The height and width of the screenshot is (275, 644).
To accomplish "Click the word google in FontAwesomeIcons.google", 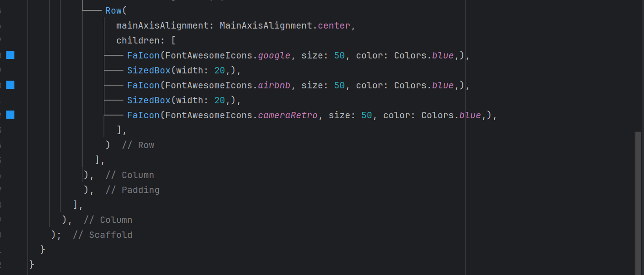I will point(274,56).
